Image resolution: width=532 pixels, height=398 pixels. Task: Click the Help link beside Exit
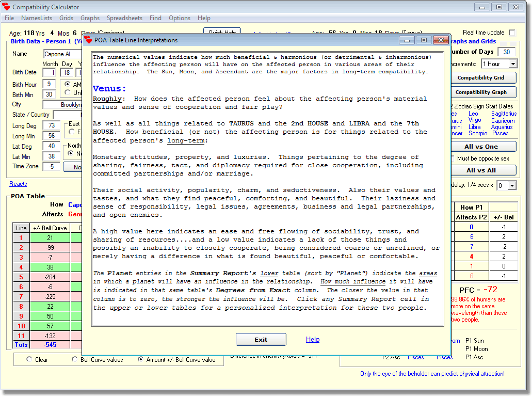[313, 340]
